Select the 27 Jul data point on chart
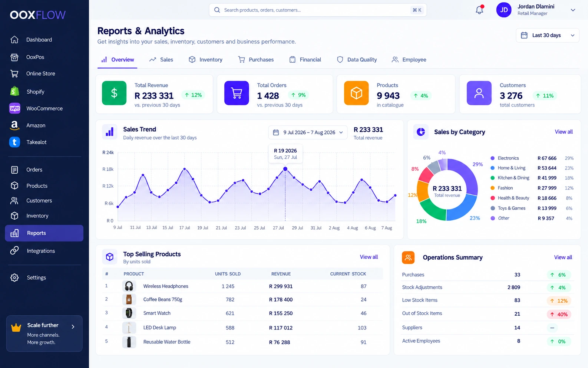588x368 pixels. pos(285,169)
